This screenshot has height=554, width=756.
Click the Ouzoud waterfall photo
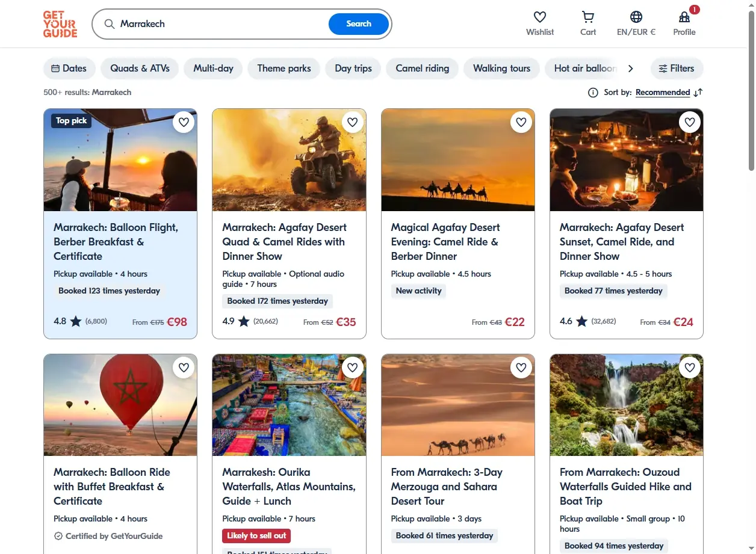tap(627, 405)
